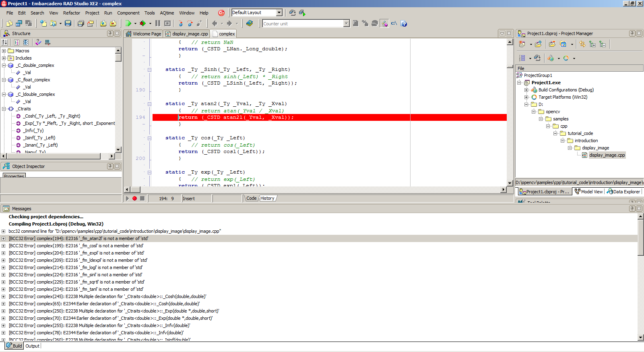The image size is (644, 352).
Task: Pause the program from the toolbar
Action: [158, 23]
